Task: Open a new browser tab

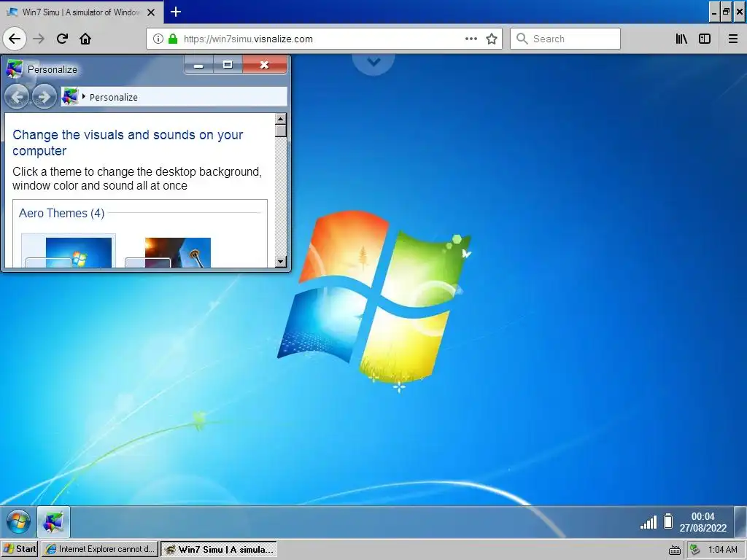Action: coord(176,12)
